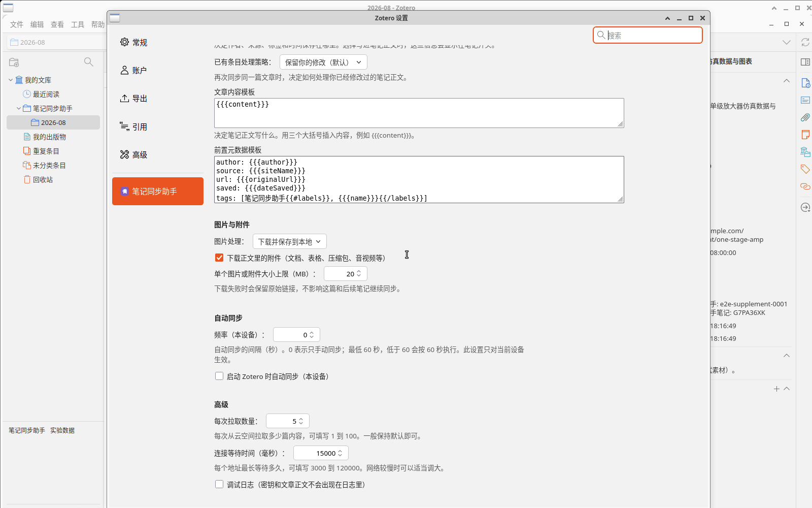Click the locate arrow icon in side nav
The image size is (812, 508).
(x=805, y=207)
